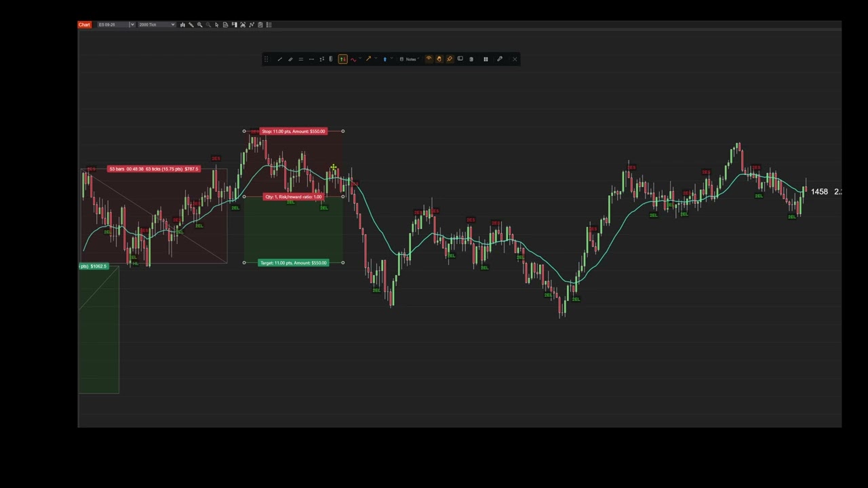Screen dimensions: 868x488
Task: Delete drawings with the trash icon
Action: coord(471,59)
